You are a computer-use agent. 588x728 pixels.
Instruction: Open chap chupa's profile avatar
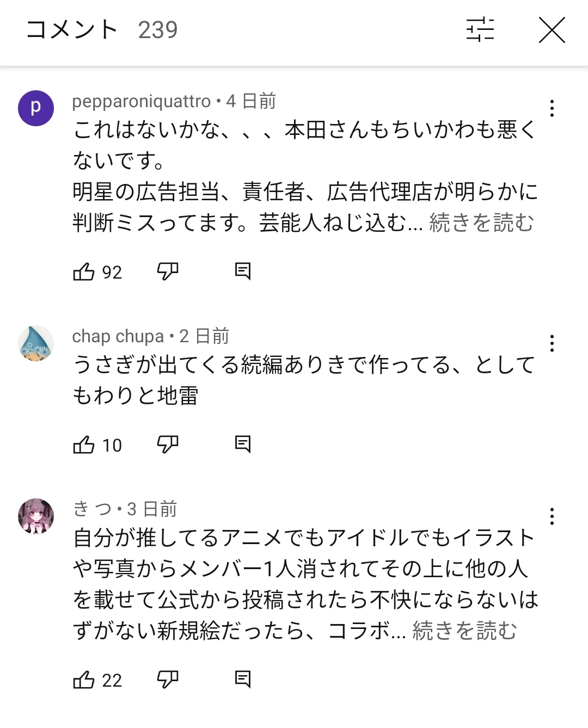pos(36,343)
